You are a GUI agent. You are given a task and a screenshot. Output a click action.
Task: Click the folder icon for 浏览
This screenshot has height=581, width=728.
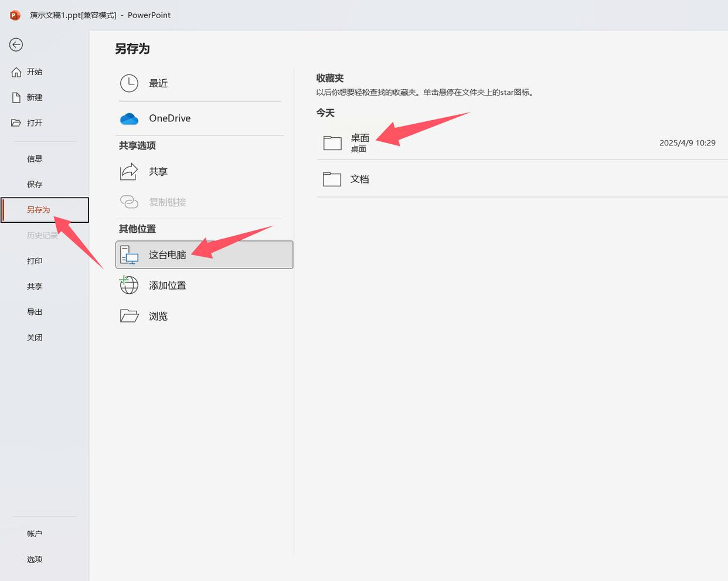[x=129, y=316]
